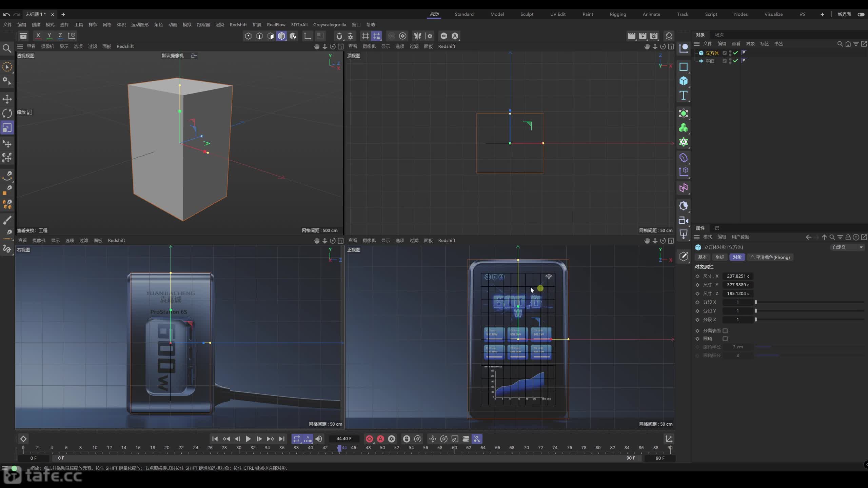Image resolution: width=868 pixels, height=488 pixels.
Task: Toggle Z axis lock in top toolbar
Action: pyautogui.click(x=60, y=36)
